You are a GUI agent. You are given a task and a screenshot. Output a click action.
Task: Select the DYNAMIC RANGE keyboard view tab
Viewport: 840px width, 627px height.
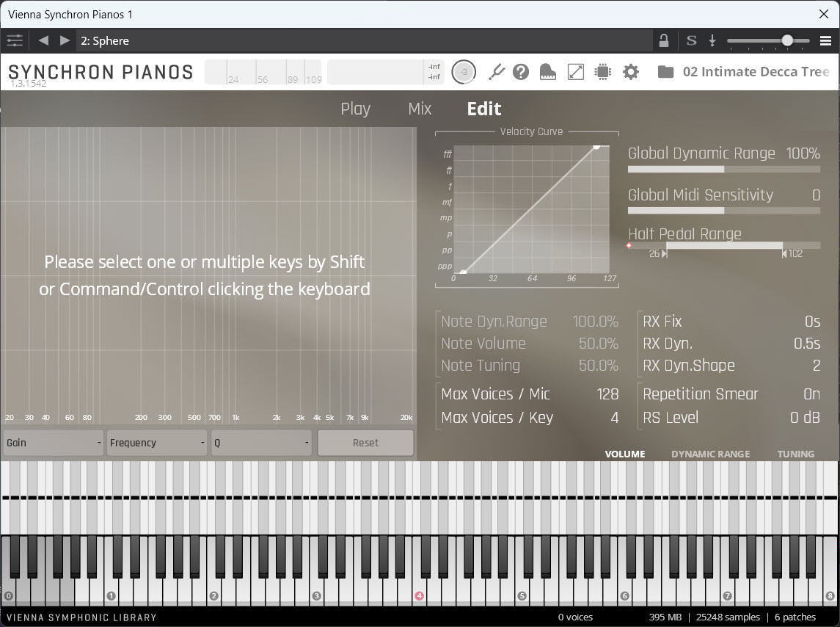710,454
